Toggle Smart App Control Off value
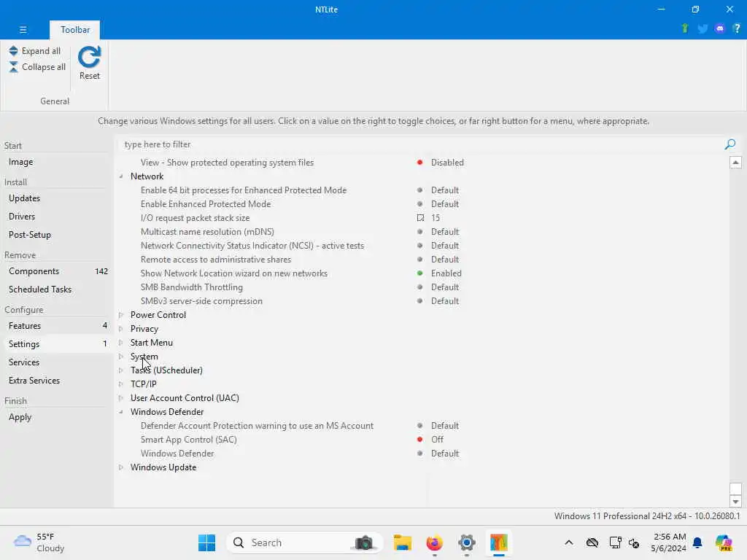 pos(438,440)
